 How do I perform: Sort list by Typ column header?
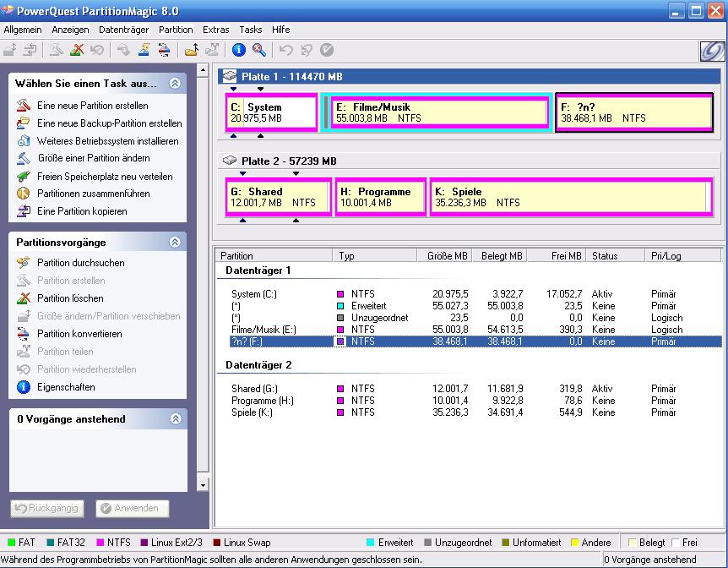(x=374, y=255)
